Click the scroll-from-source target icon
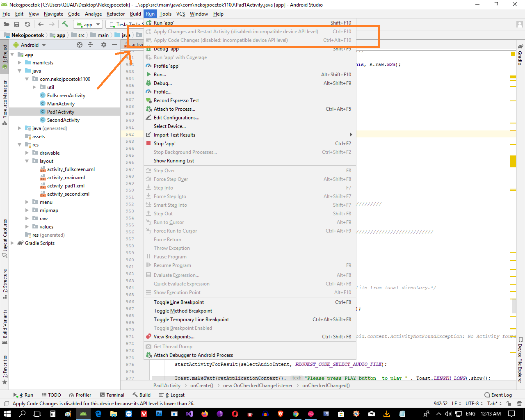 [x=80, y=45]
